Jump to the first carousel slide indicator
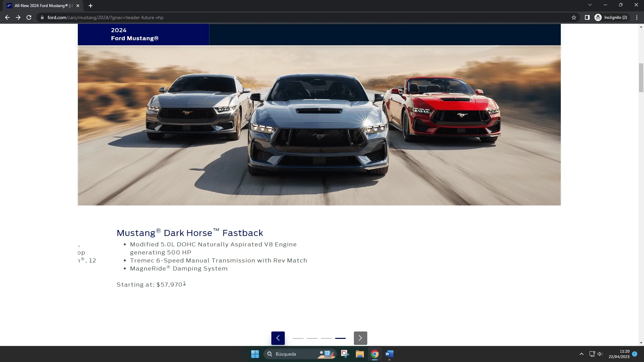 (x=298, y=338)
